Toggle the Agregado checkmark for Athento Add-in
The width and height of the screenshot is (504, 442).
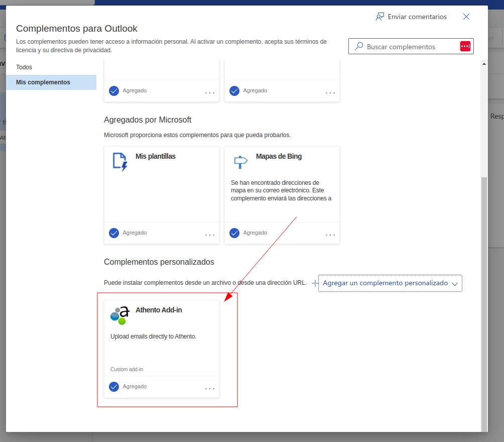coord(114,387)
